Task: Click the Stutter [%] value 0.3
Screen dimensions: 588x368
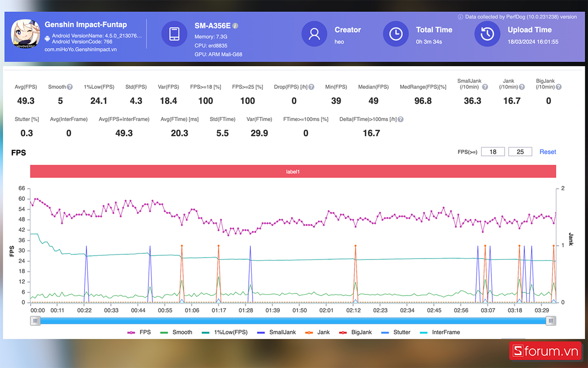Action: [27, 133]
